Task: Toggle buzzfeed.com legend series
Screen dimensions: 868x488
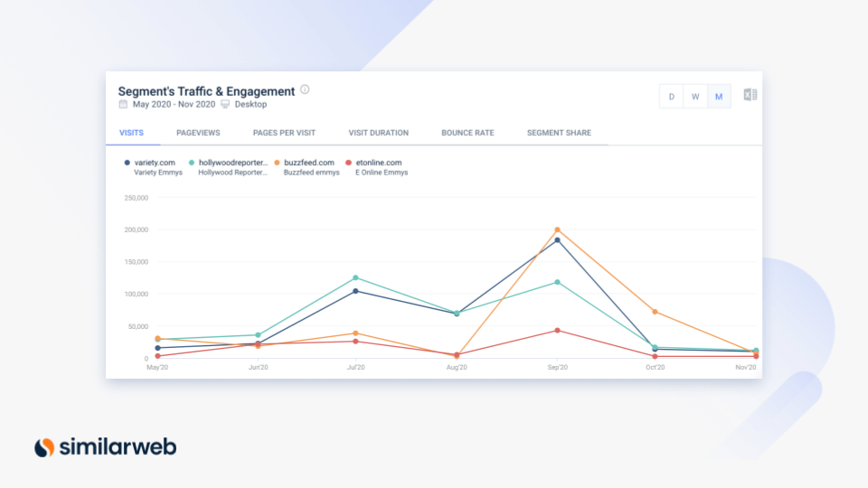Action: pos(308,163)
